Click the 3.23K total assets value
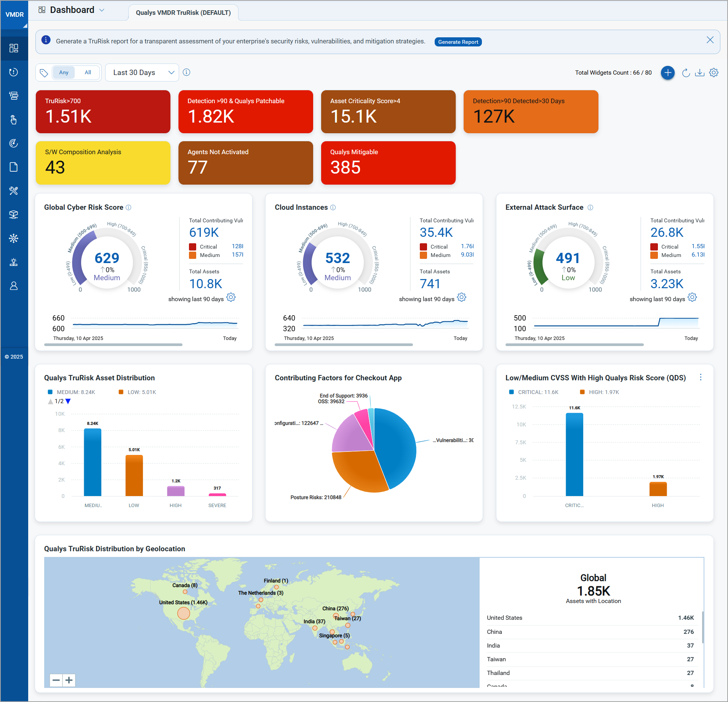Image resolution: width=728 pixels, height=702 pixels. (667, 284)
